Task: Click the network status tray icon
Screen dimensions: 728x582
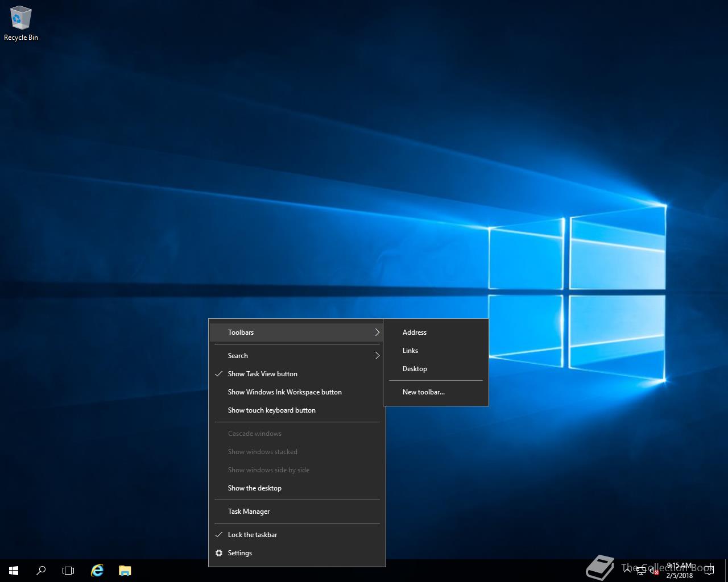Action: [x=641, y=570]
